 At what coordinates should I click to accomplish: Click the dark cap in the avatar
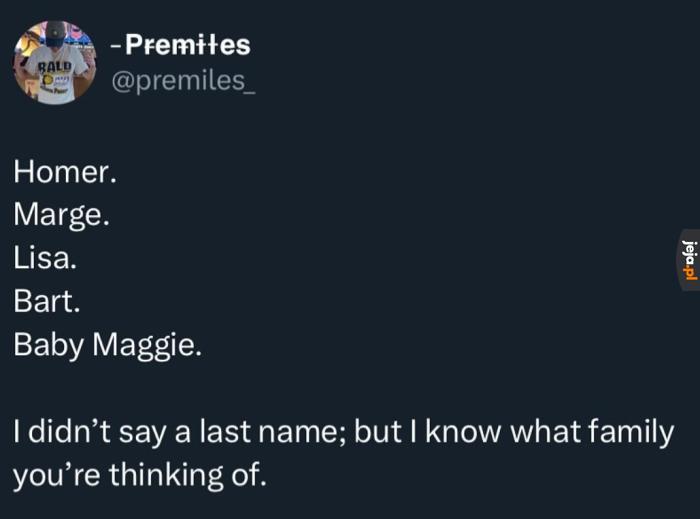(55, 34)
